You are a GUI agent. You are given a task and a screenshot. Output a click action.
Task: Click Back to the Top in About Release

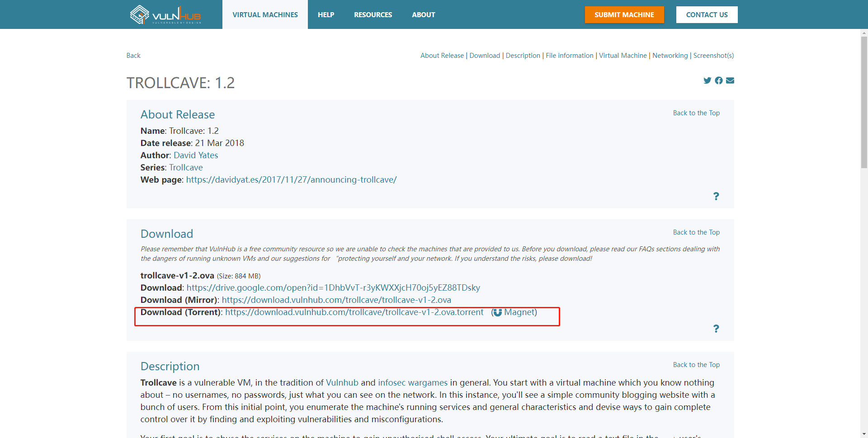click(696, 113)
